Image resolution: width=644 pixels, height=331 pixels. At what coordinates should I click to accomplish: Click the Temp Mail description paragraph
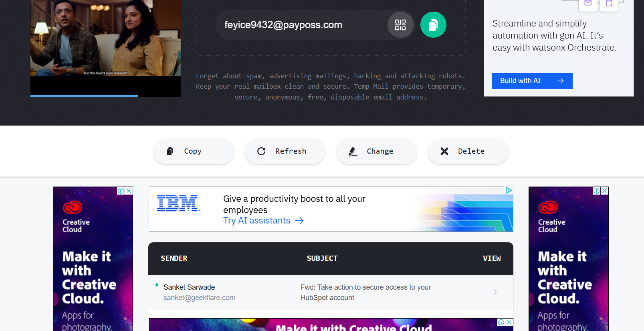(x=331, y=87)
